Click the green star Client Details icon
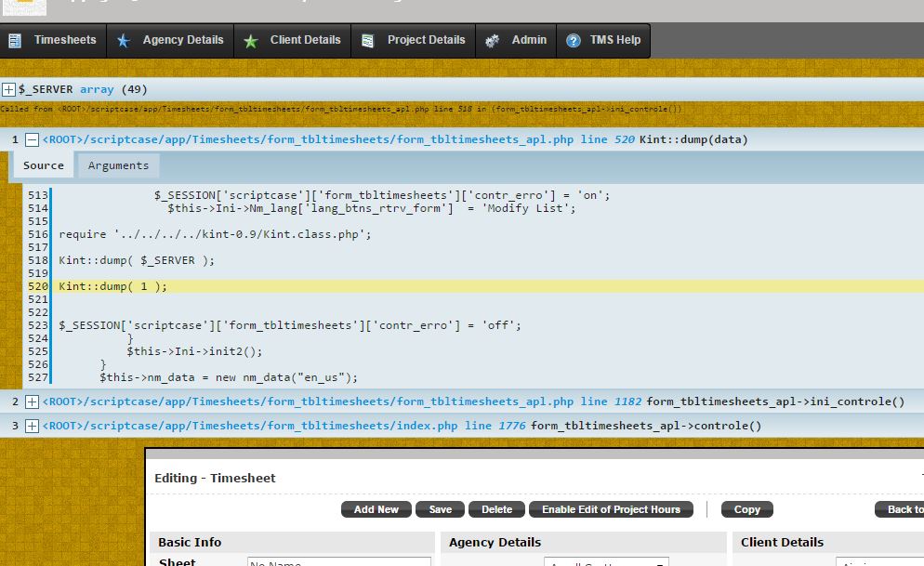 251,41
